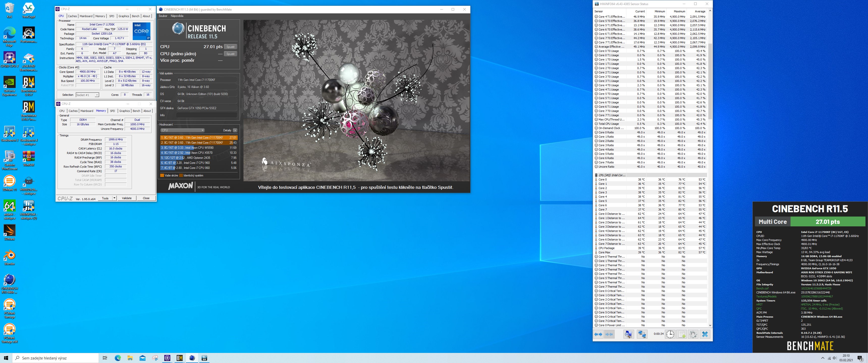
Task: Open x264 FHD Benchmark desktop icon
Action: click(x=29, y=62)
